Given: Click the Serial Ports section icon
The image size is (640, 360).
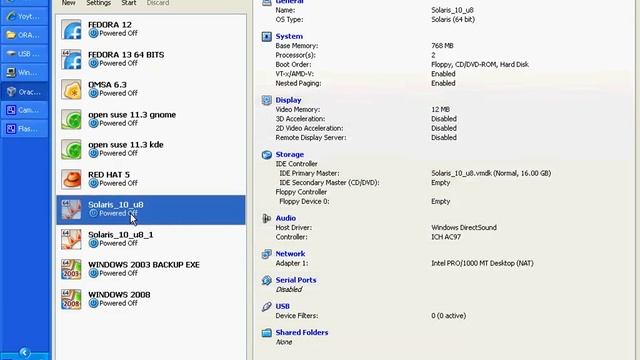Looking at the screenshot, I should pos(267,280).
